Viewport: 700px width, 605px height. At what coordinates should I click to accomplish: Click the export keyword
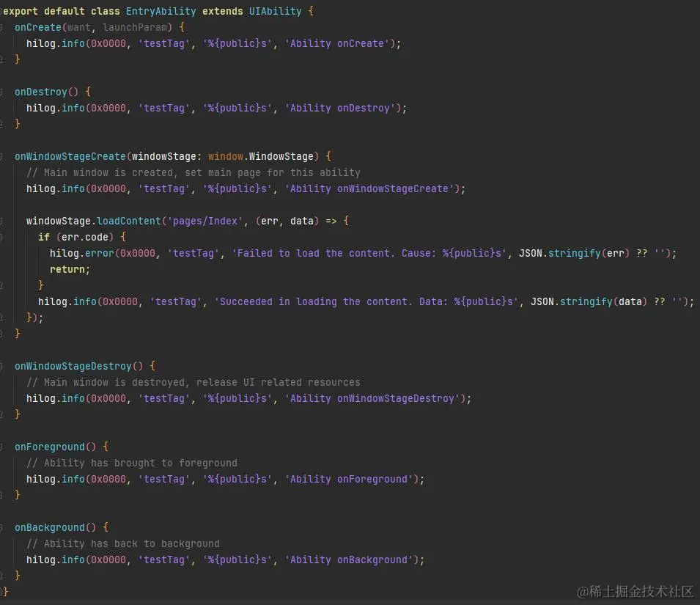(x=21, y=11)
